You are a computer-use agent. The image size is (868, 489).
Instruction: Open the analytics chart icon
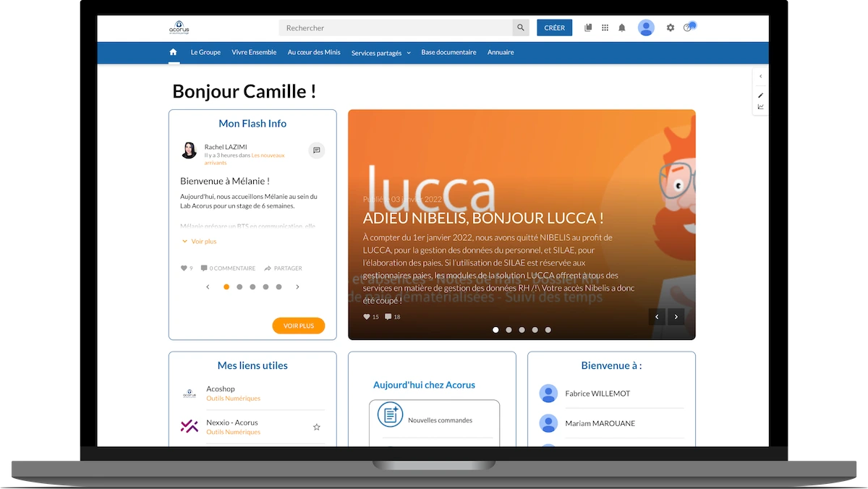[760, 107]
